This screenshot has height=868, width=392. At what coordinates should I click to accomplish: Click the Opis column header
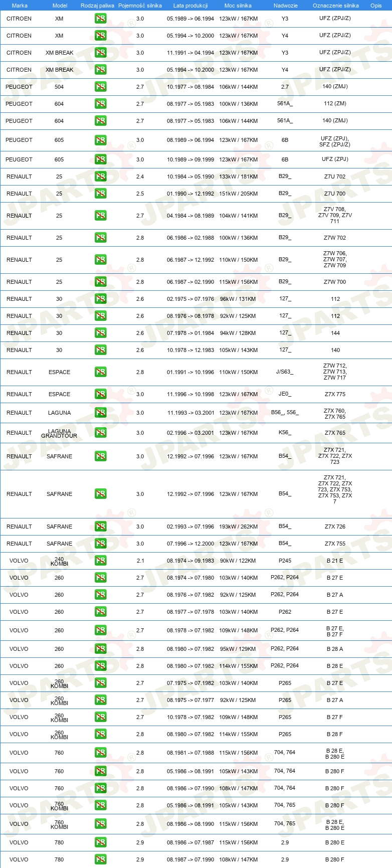coord(376,6)
